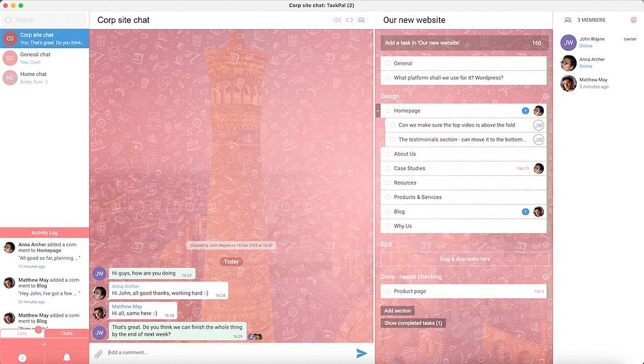This screenshot has width=644, height=364.
Task: Expand the SEO section
Action: point(545,244)
